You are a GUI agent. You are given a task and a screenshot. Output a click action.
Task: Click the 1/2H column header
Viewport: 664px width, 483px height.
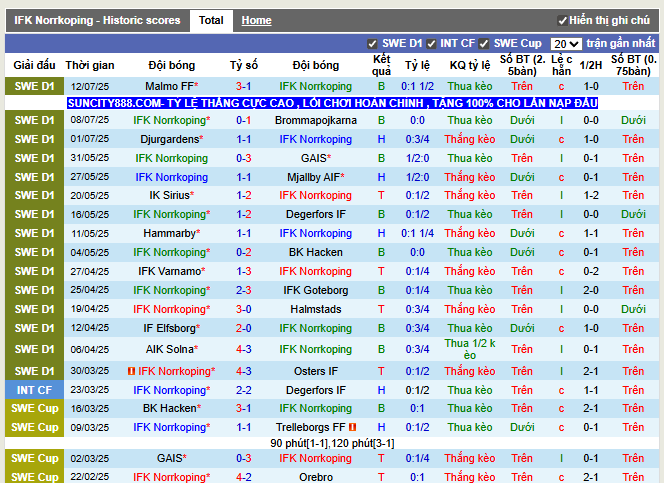click(x=591, y=65)
